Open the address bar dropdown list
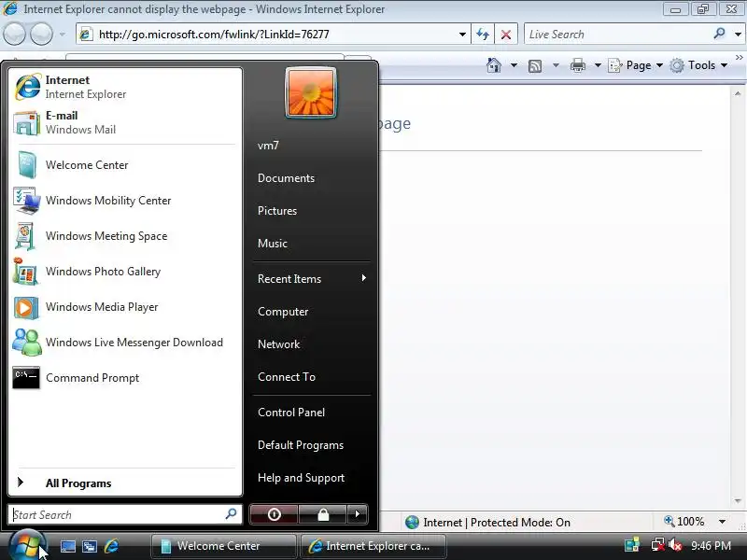This screenshot has width=747, height=560. [462, 35]
